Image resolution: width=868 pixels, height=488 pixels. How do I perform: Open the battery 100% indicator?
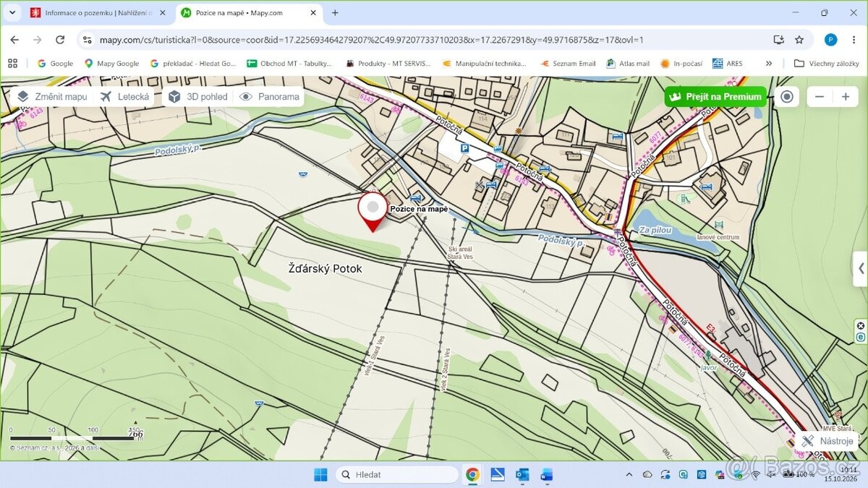pyautogui.click(x=799, y=475)
